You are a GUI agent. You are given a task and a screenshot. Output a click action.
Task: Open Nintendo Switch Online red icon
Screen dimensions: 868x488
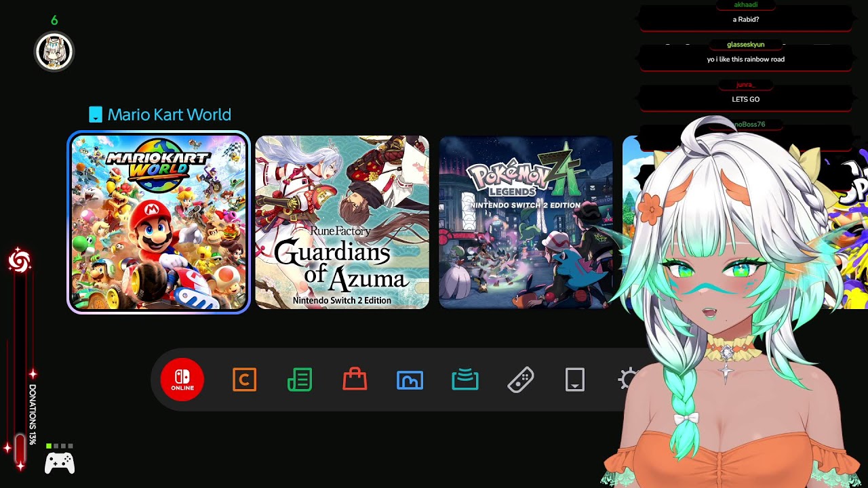tap(182, 380)
